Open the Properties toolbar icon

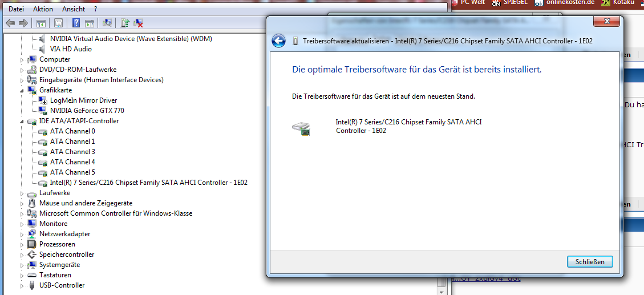(58, 23)
